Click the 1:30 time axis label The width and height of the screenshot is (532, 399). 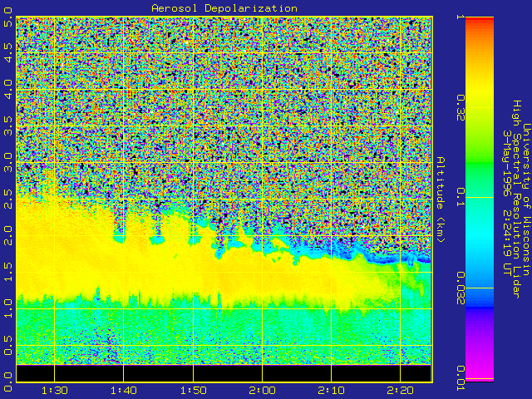coord(54,390)
